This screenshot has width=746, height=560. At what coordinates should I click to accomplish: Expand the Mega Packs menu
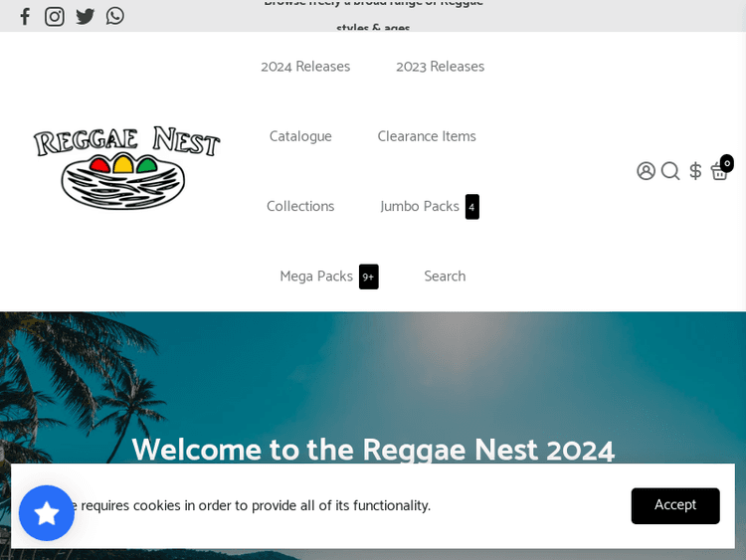[316, 277]
